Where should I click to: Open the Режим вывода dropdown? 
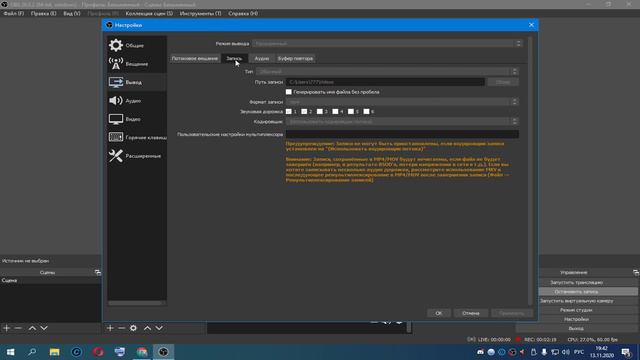point(387,43)
